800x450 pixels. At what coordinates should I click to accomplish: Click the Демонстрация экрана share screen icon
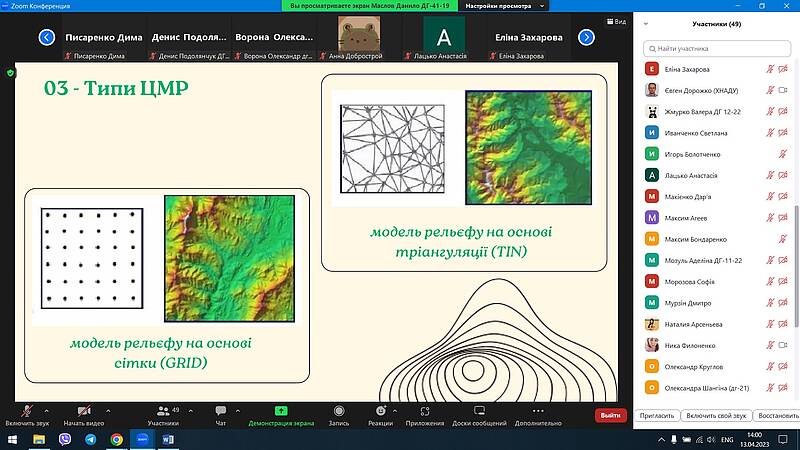point(281,411)
